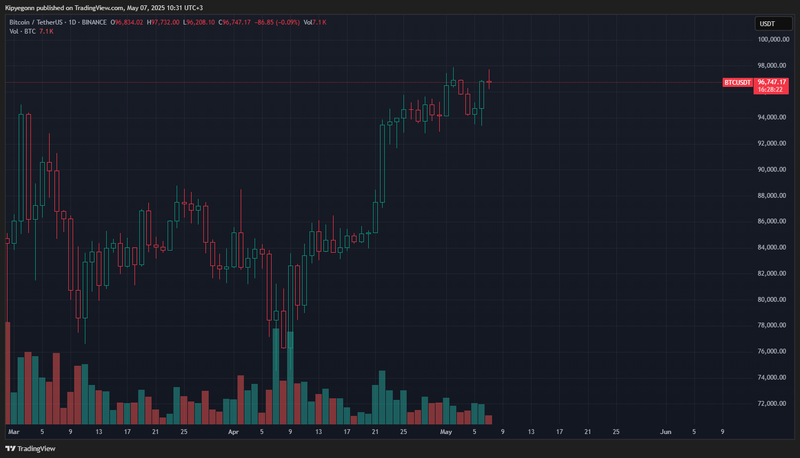
Task: Click the 88,000.00 price axis label
Action: (x=772, y=195)
